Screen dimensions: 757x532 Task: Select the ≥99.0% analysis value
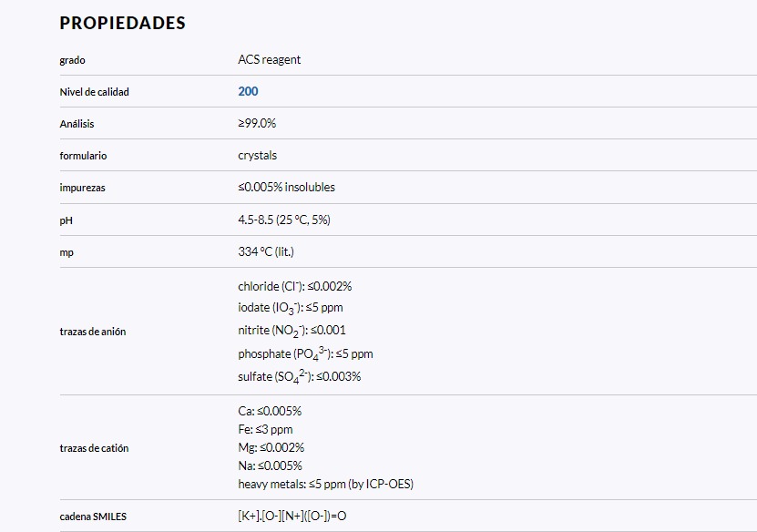[x=257, y=123]
